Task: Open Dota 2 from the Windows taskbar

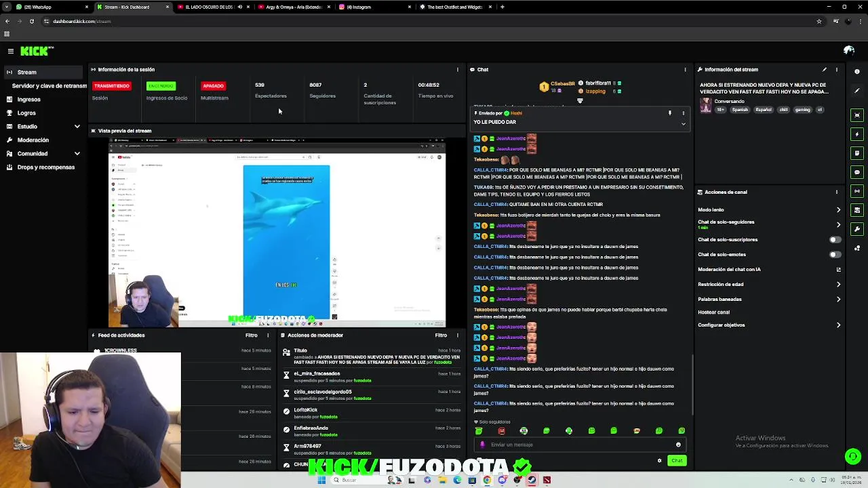Action: [547, 480]
